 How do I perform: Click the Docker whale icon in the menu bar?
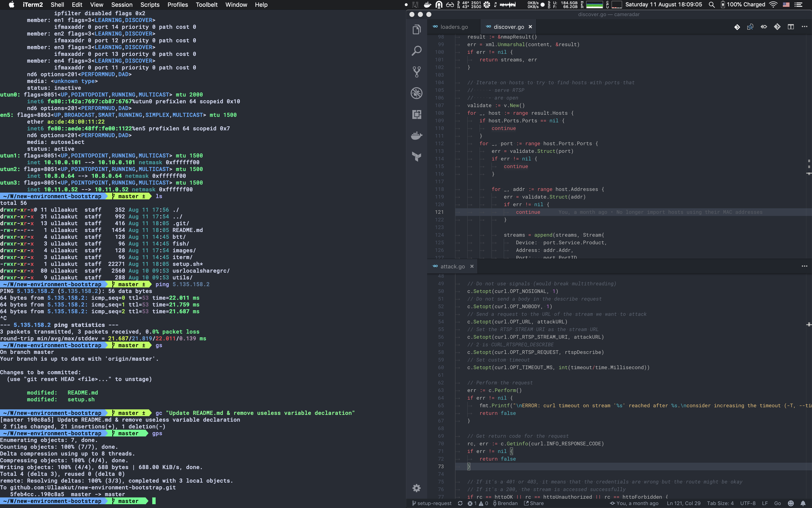pyautogui.click(x=428, y=5)
